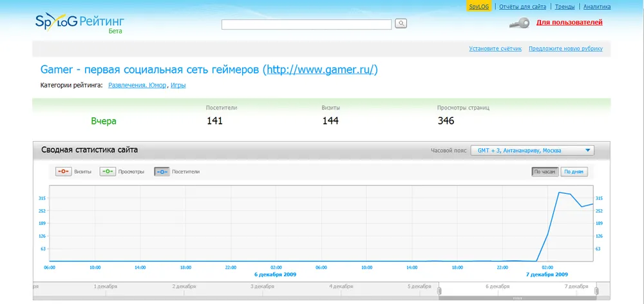Open the Аналитика page

click(x=597, y=6)
